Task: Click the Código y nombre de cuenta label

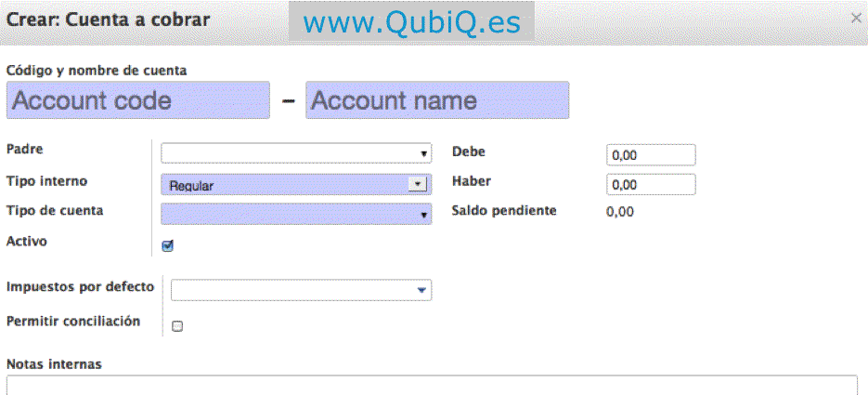Action: tap(97, 70)
